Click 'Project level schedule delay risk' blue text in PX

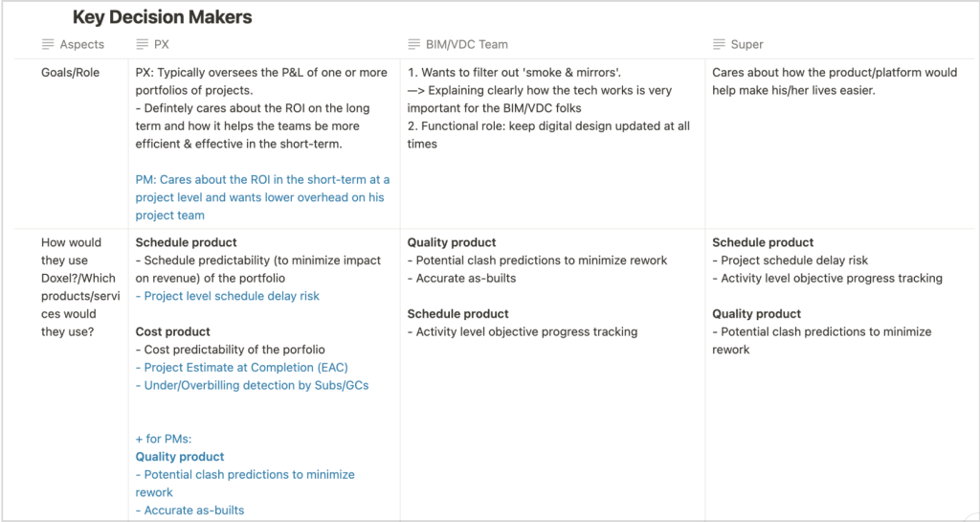(x=228, y=296)
